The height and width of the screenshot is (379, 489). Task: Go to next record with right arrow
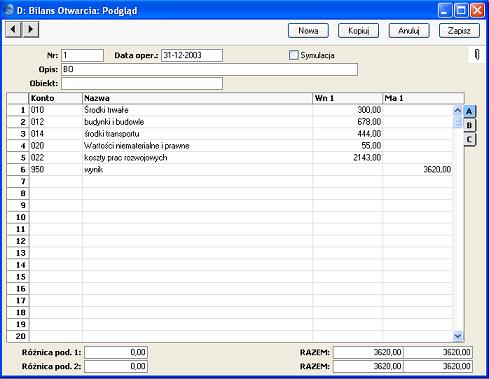[31, 29]
